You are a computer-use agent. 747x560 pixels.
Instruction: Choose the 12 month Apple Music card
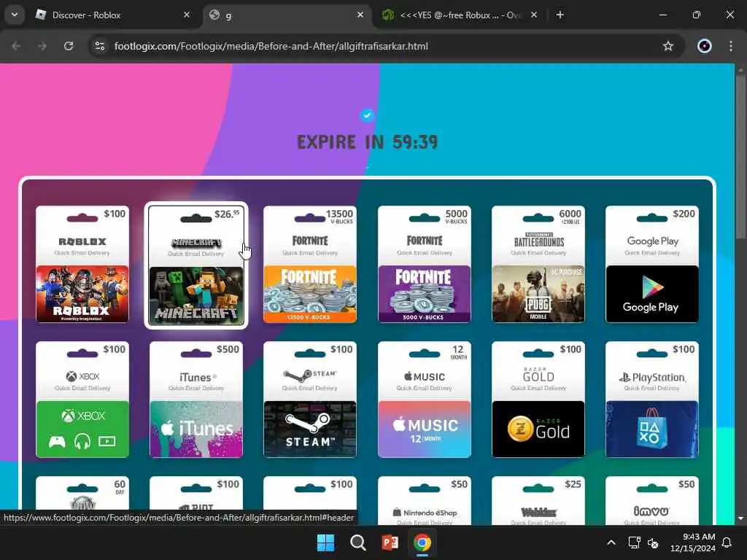(424, 400)
